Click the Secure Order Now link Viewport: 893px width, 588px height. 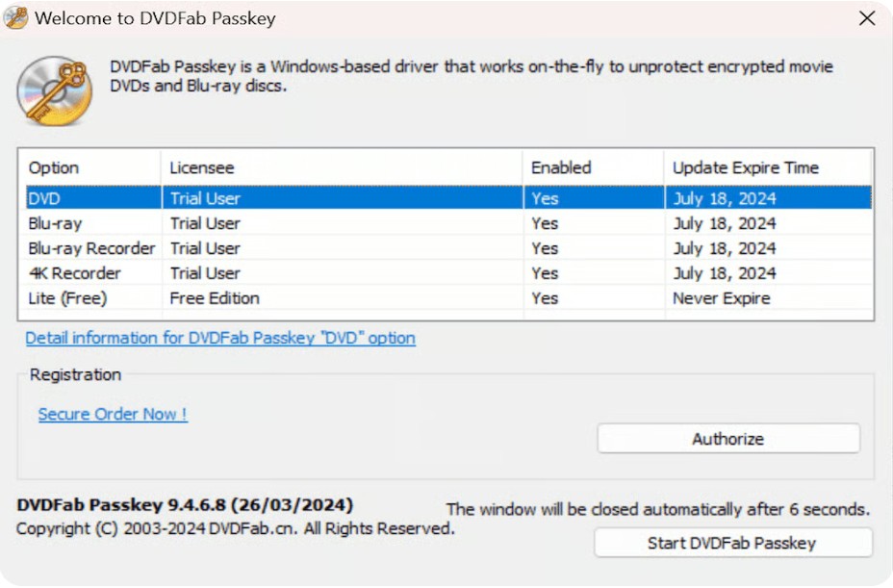click(x=112, y=414)
